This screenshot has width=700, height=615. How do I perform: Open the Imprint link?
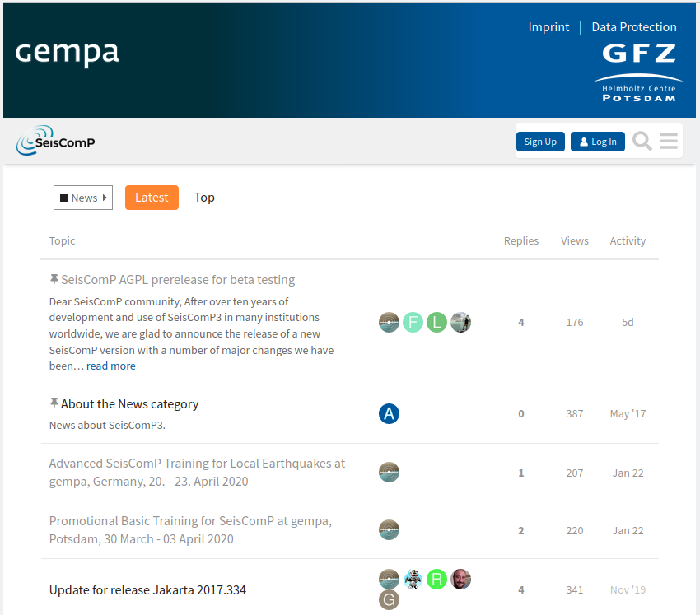point(548,27)
